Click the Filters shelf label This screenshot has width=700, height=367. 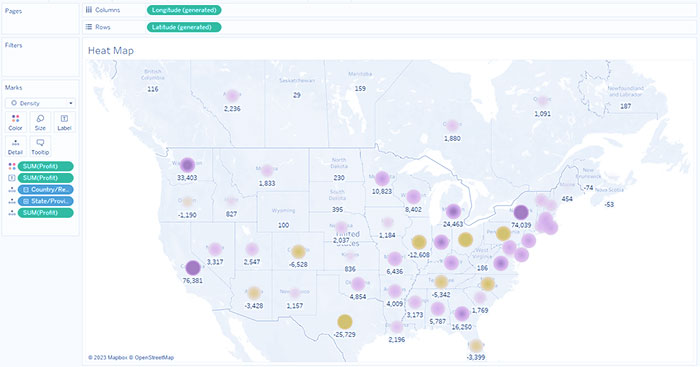[x=13, y=45]
